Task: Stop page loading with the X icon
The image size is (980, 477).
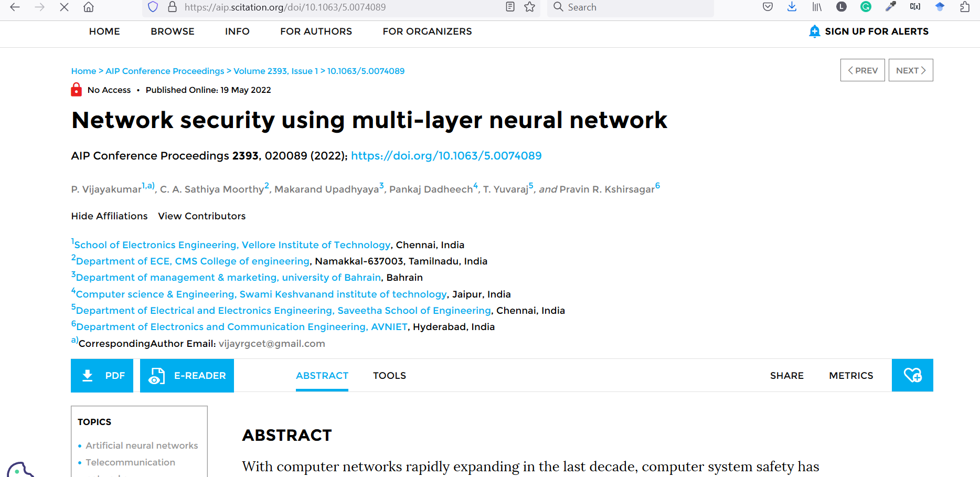Action: point(64,7)
